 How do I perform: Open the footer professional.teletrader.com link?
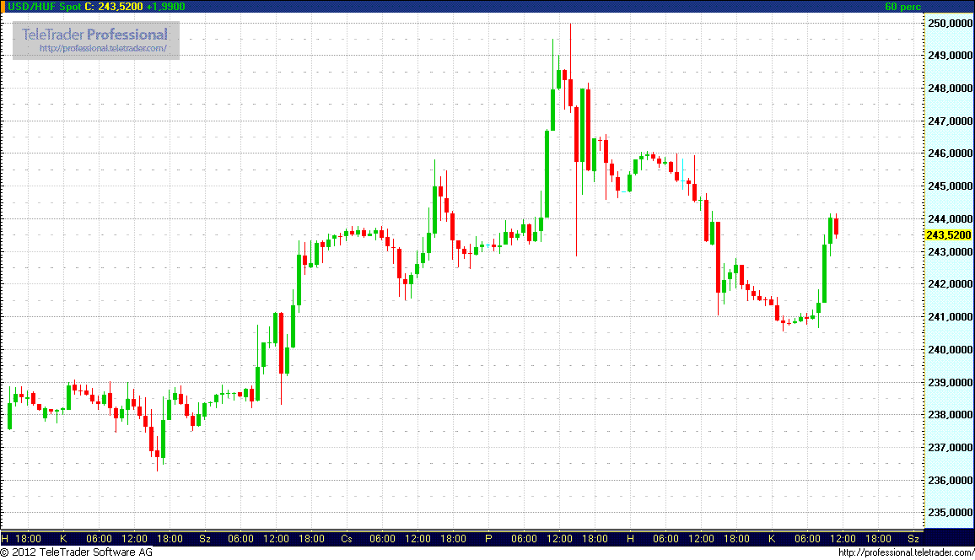(906, 552)
